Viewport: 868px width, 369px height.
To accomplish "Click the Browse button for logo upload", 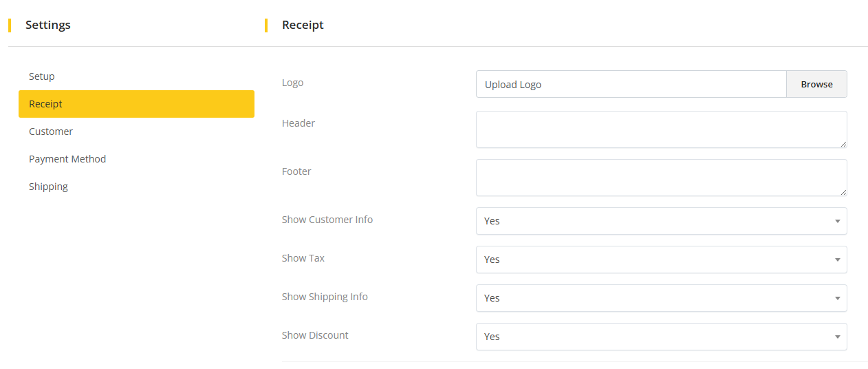I will coord(816,84).
